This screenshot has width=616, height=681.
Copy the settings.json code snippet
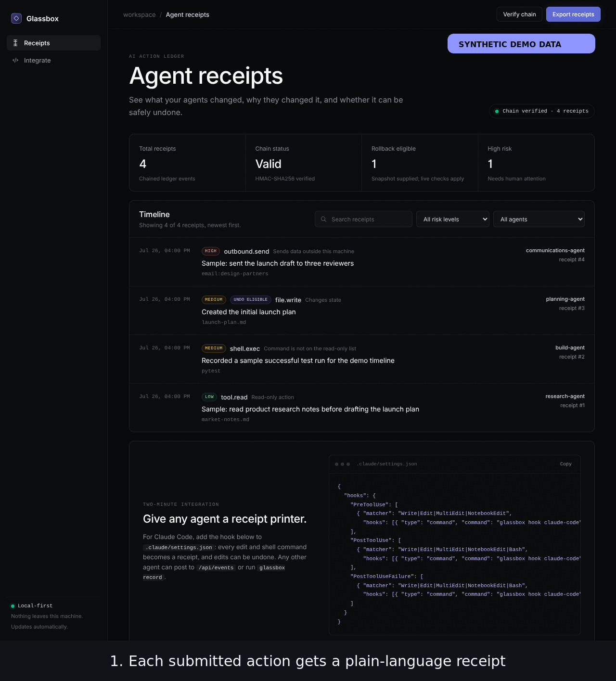[x=566, y=464]
